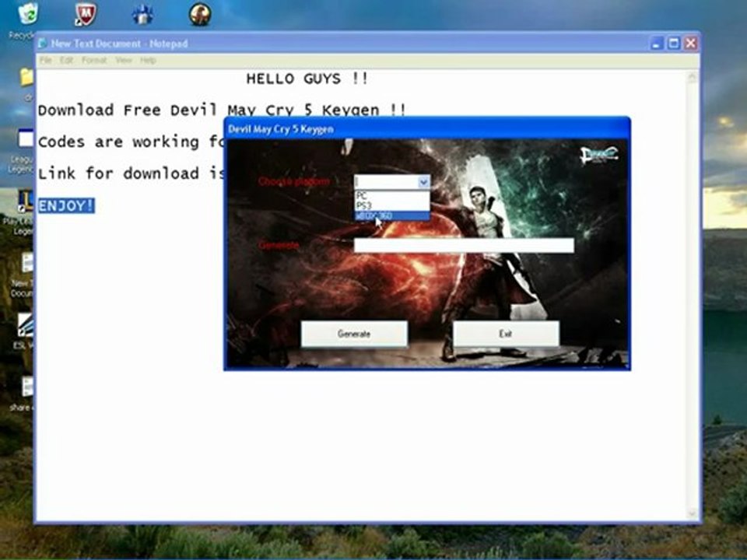The width and height of the screenshot is (747, 560).
Task: Click the Generate button in the keygen
Action: 354,334
